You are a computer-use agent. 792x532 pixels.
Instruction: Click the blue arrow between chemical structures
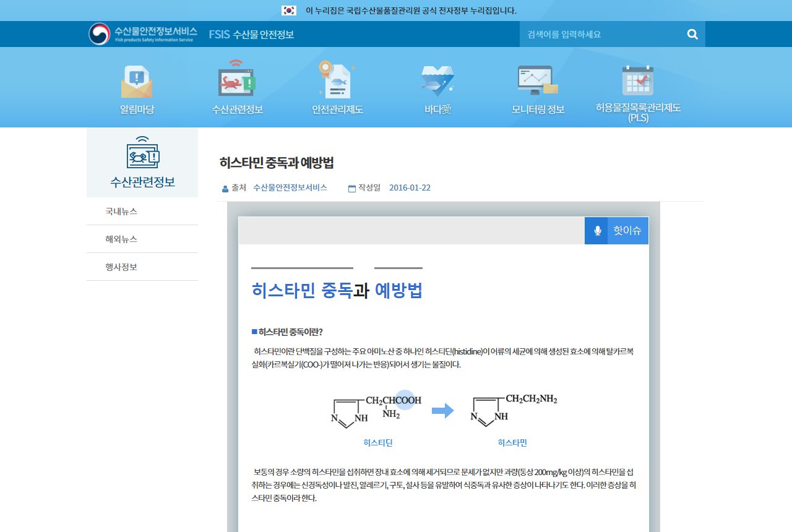443,411
